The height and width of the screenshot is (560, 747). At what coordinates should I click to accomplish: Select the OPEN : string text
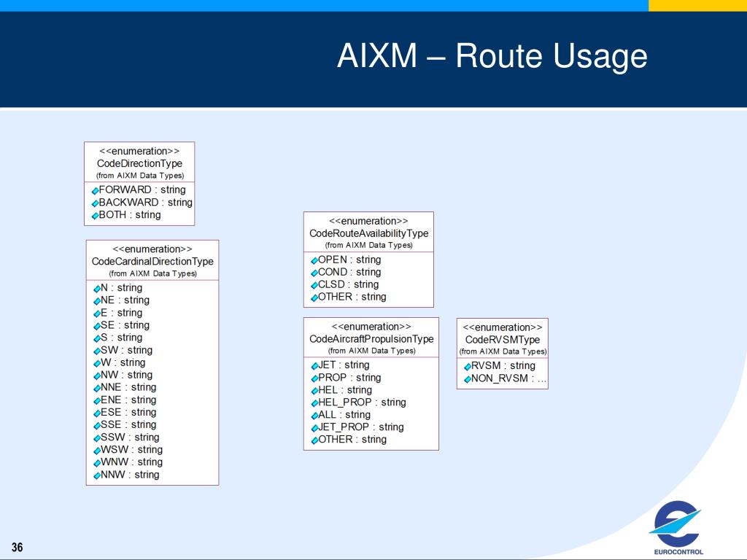click(349, 260)
